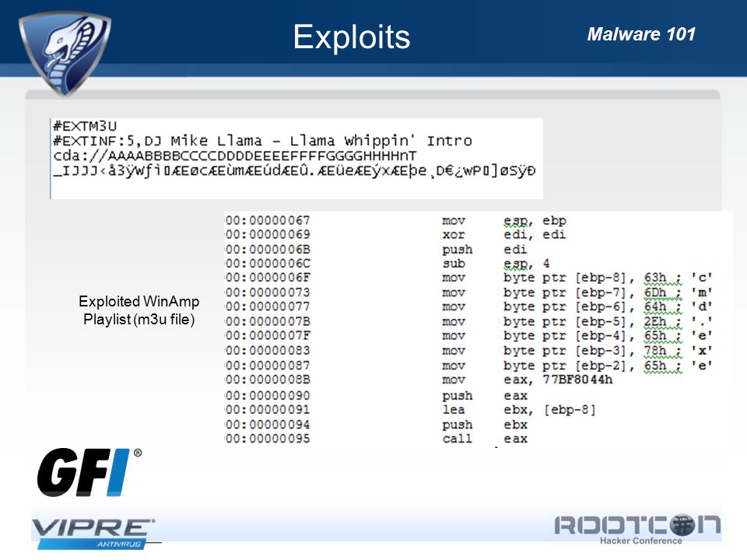The height and width of the screenshot is (560, 747).
Task: Click address "00:00000083"
Action: [x=268, y=351]
